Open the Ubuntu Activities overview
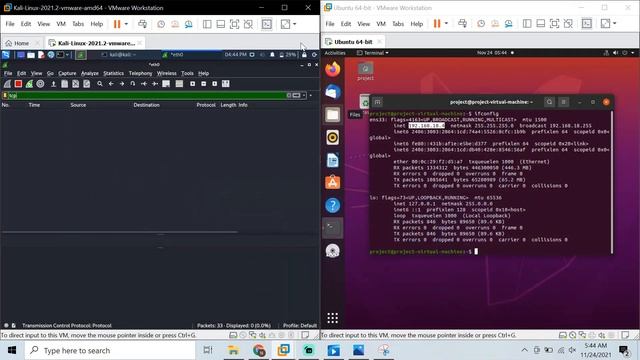This screenshot has width=640, height=360. point(335,53)
